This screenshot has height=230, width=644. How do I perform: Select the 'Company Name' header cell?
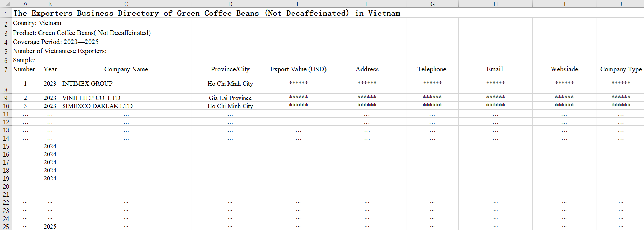tap(126, 69)
